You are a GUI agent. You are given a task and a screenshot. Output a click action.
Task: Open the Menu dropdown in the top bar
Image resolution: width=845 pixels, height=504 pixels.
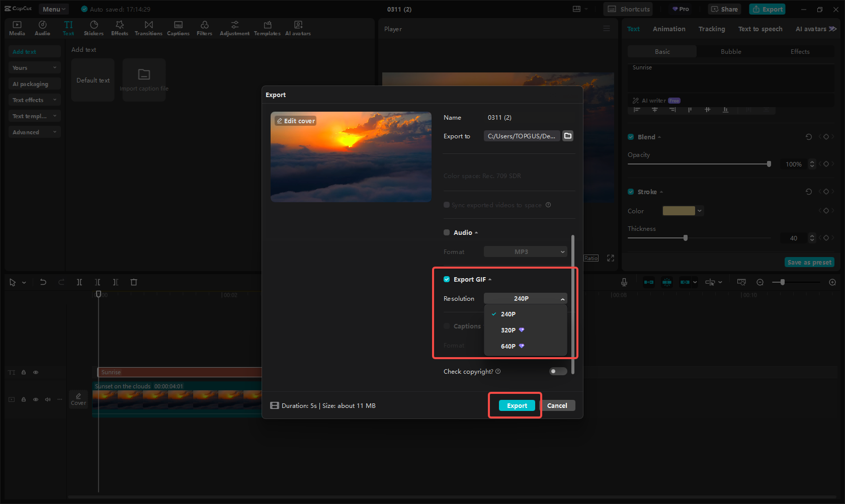coord(53,9)
